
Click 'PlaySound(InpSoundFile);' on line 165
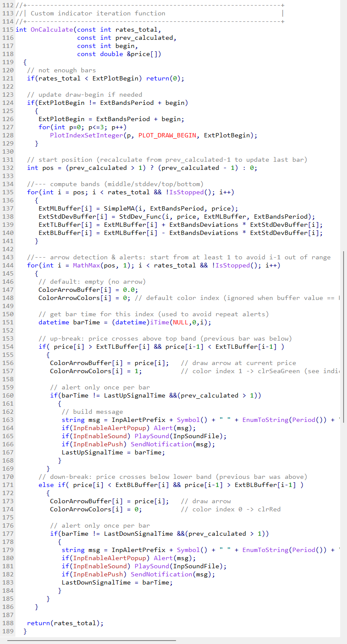coord(180,436)
